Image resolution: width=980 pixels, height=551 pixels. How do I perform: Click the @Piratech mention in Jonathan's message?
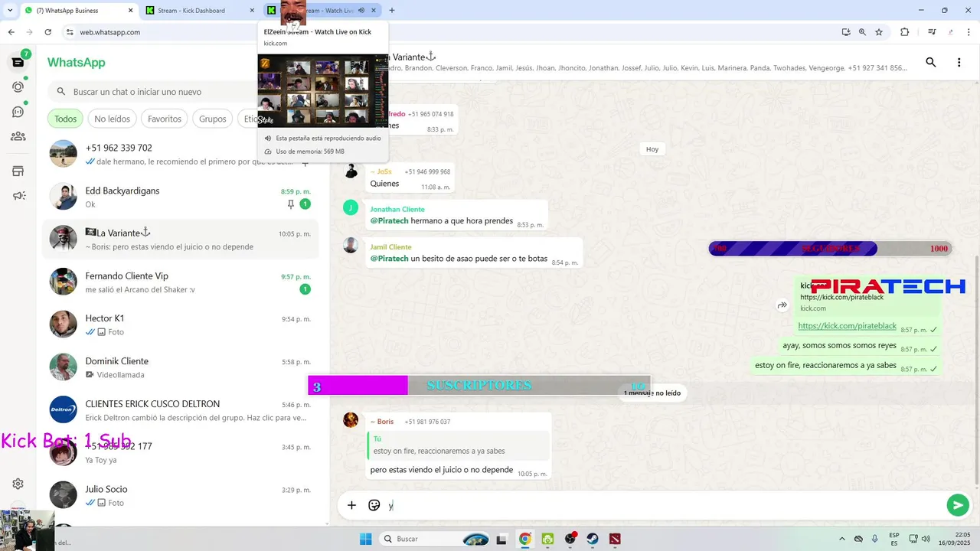pos(389,221)
